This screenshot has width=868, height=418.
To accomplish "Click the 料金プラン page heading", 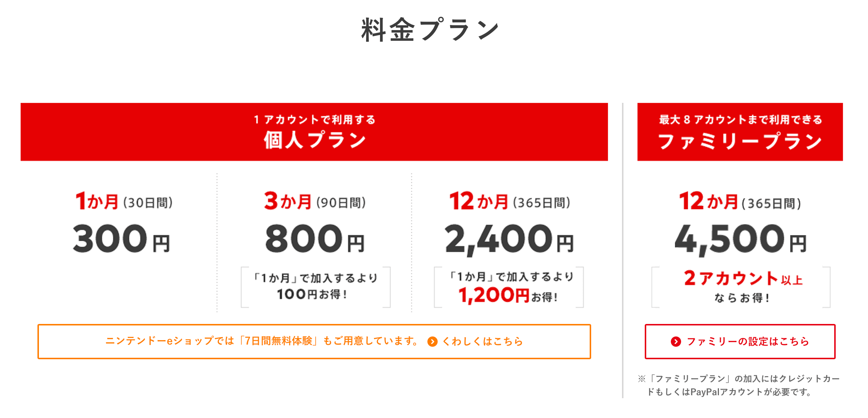I will (x=430, y=30).
